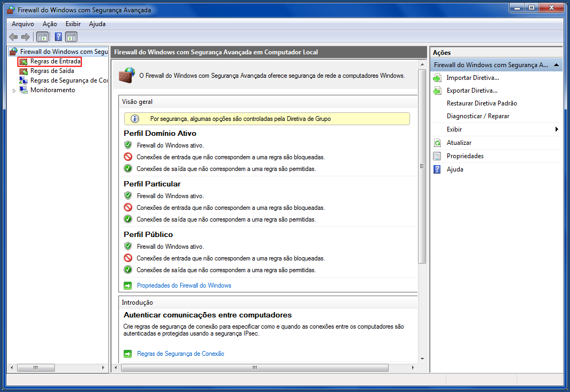570x392 pixels.
Task: Click Diagnosticar / Reparar action
Action: (478, 116)
